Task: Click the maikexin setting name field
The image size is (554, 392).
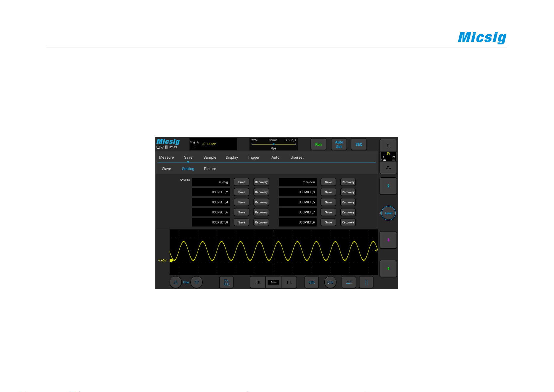Action: coord(297,182)
